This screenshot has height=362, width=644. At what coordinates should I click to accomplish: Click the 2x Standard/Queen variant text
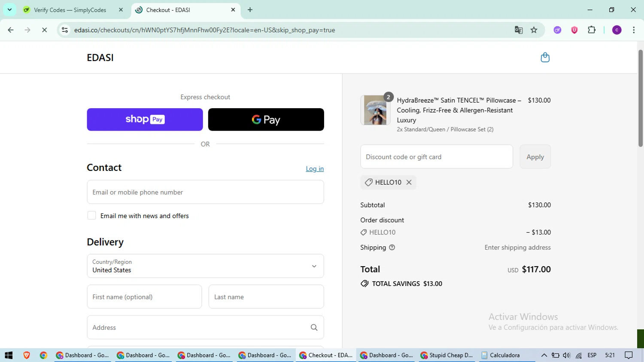[445, 129]
